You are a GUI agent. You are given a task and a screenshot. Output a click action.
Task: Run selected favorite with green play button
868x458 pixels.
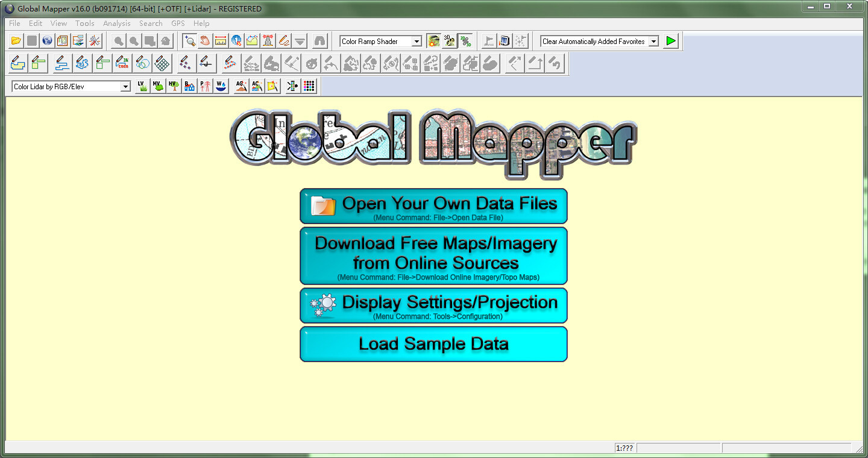(x=671, y=41)
